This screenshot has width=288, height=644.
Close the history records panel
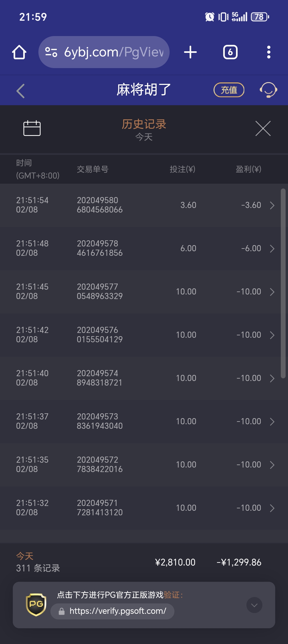[x=263, y=128]
